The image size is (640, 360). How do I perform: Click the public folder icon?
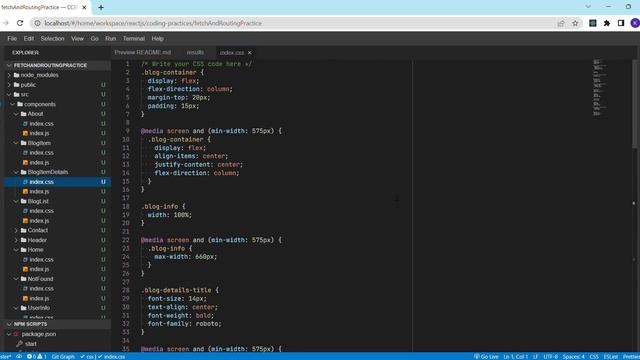point(16,85)
